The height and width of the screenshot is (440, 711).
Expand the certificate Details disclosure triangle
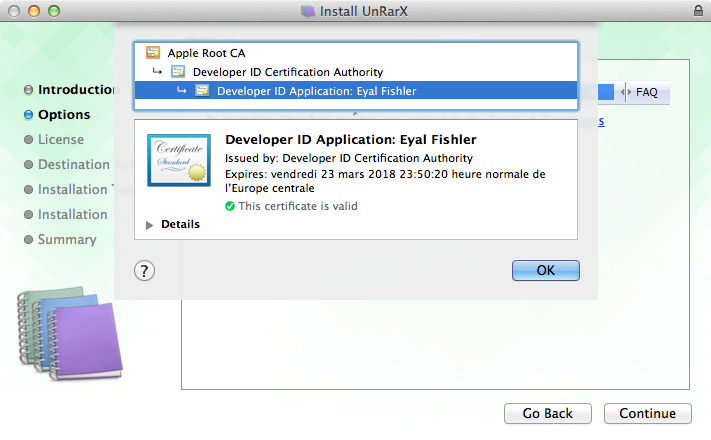click(151, 225)
